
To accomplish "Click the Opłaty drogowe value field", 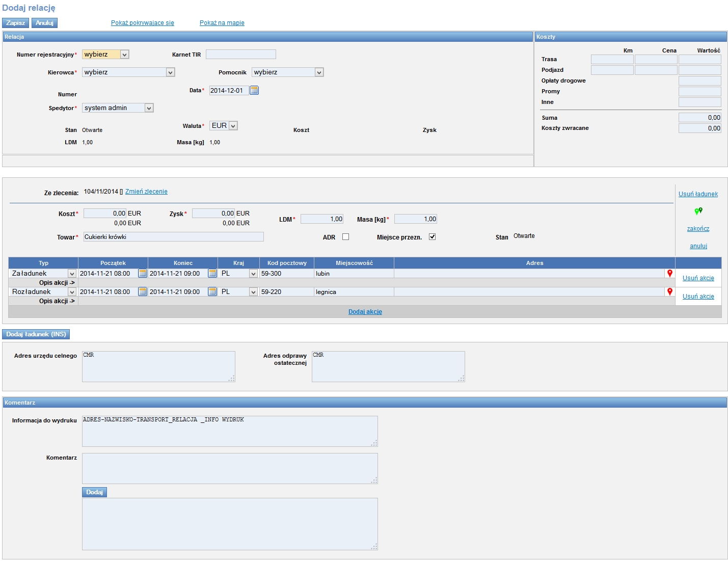I will click(700, 81).
